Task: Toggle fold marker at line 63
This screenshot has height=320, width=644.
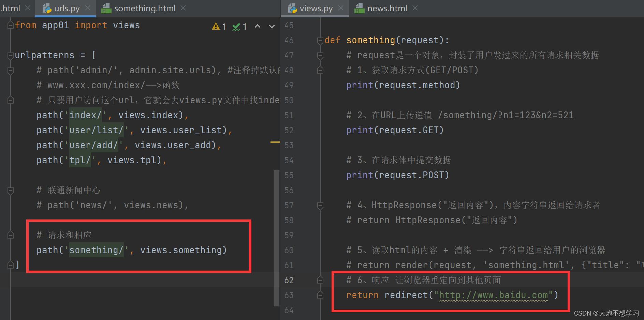Action: [320, 295]
